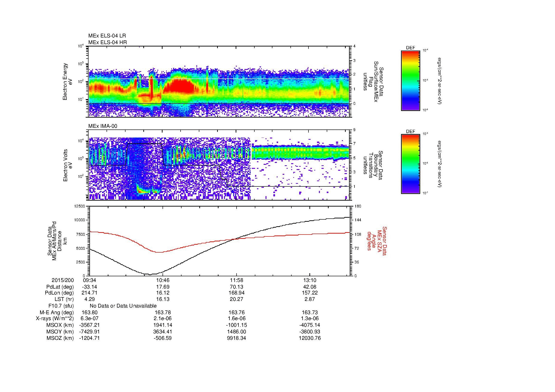Click PdLon value '214.71'

pos(90,293)
